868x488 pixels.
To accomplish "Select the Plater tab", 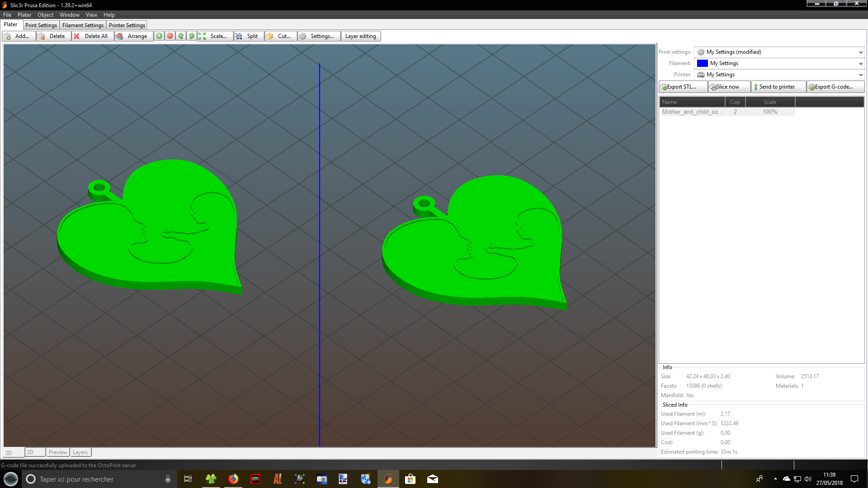I will [x=10, y=25].
